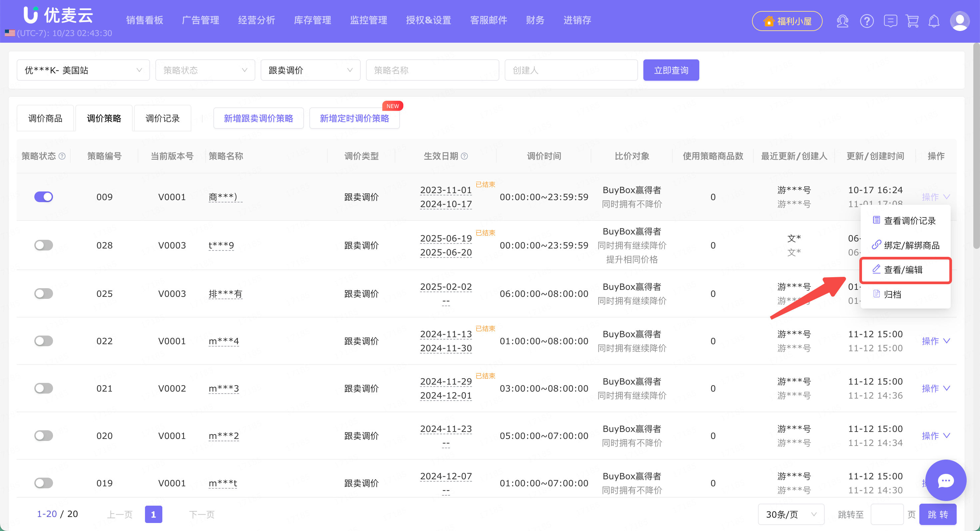Image resolution: width=980 pixels, height=531 pixels.
Task: Disable the strategy 009 status toggle
Action: (44, 197)
